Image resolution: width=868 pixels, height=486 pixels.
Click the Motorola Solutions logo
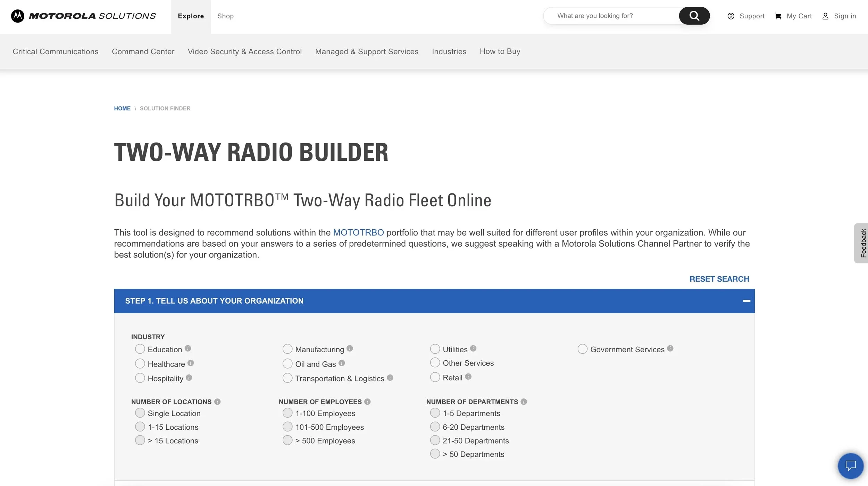click(x=84, y=16)
